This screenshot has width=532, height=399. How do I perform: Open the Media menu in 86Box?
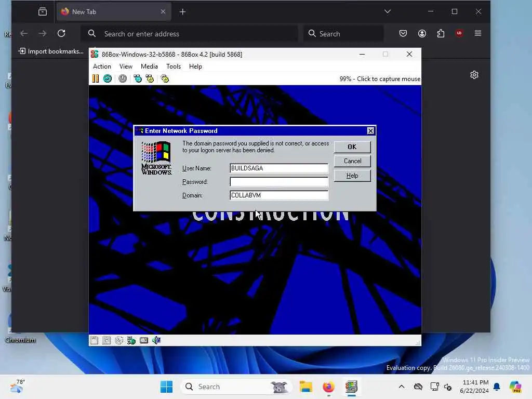click(149, 66)
